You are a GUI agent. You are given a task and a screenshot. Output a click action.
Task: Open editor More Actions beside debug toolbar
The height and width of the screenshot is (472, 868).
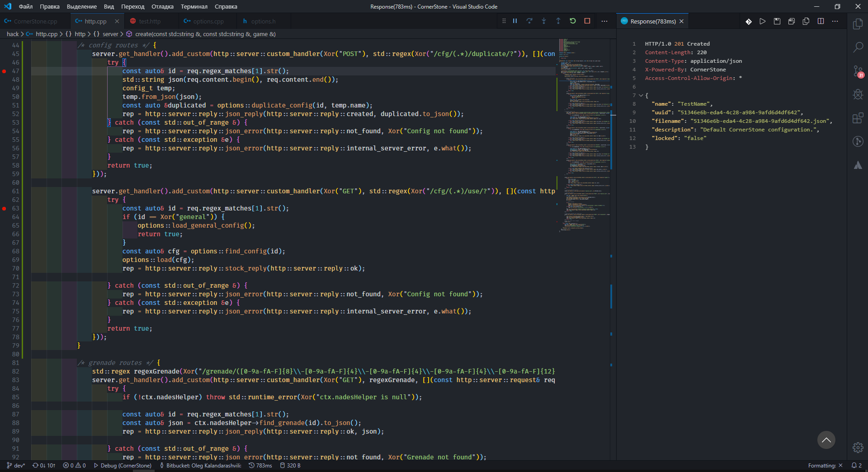pyautogui.click(x=604, y=21)
